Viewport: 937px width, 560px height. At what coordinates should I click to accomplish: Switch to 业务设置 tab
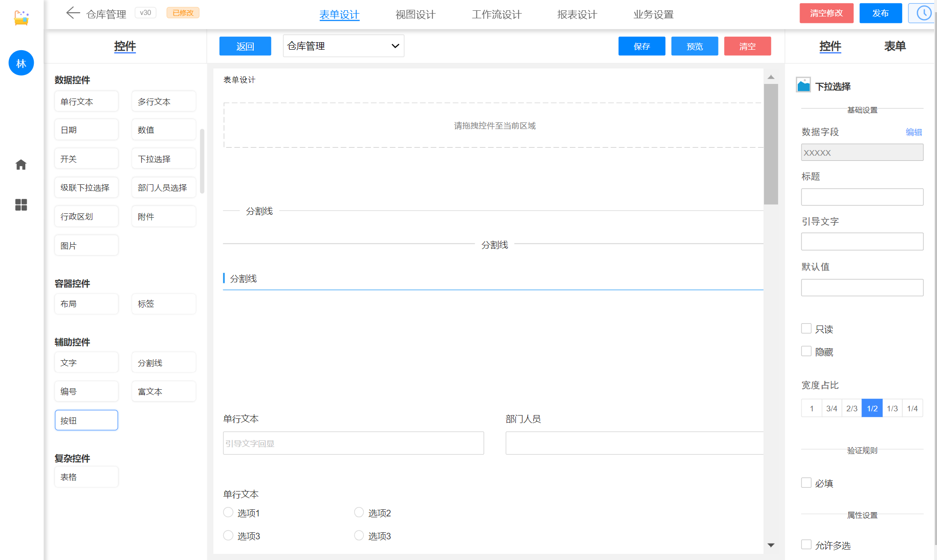(x=653, y=15)
